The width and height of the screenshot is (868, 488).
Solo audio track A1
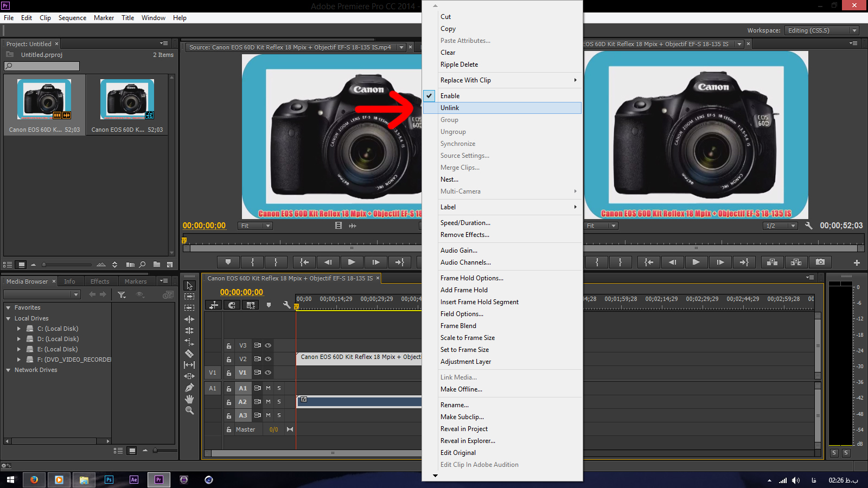pyautogui.click(x=279, y=388)
